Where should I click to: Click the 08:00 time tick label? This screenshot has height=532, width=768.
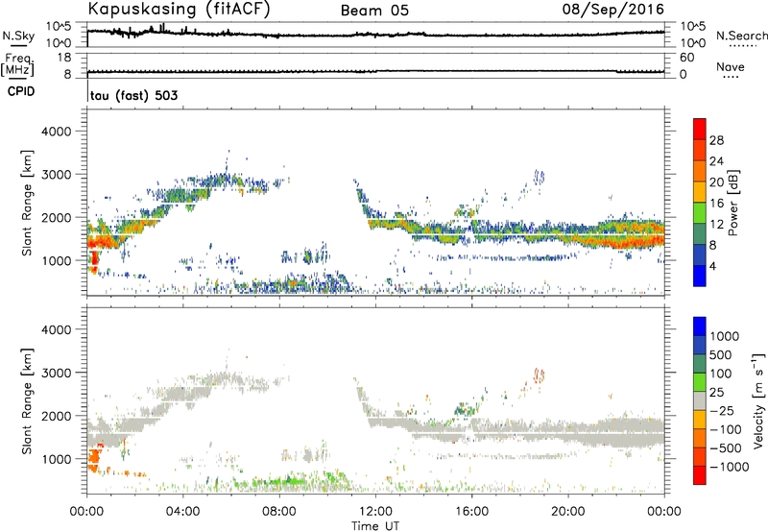tap(279, 512)
